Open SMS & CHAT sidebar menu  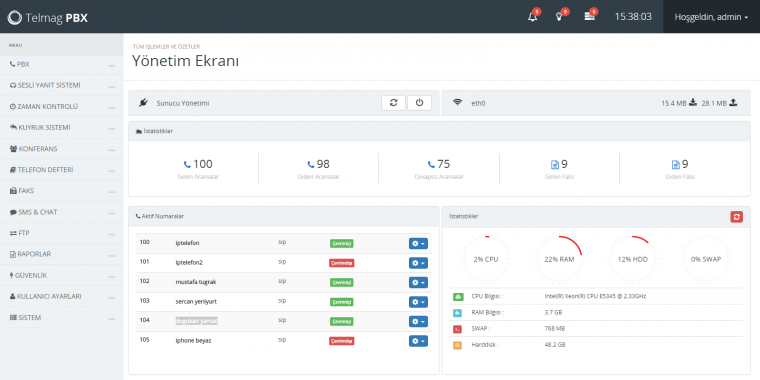point(62,212)
